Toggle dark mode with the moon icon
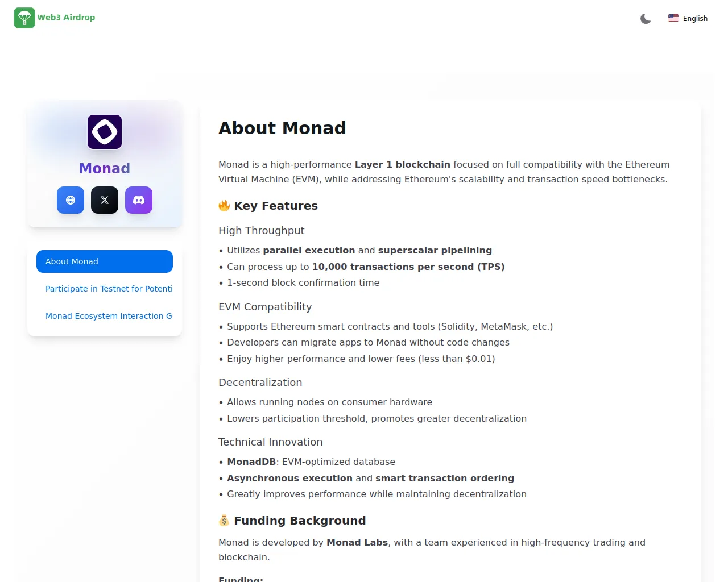The width and height of the screenshot is (728, 582). click(x=646, y=19)
